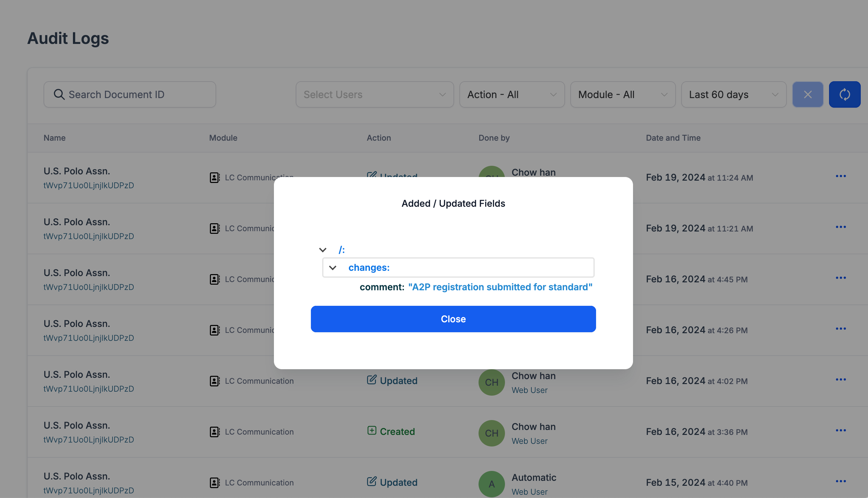Collapse the root "/:" node chevron
The image size is (868, 498).
[x=322, y=250]
